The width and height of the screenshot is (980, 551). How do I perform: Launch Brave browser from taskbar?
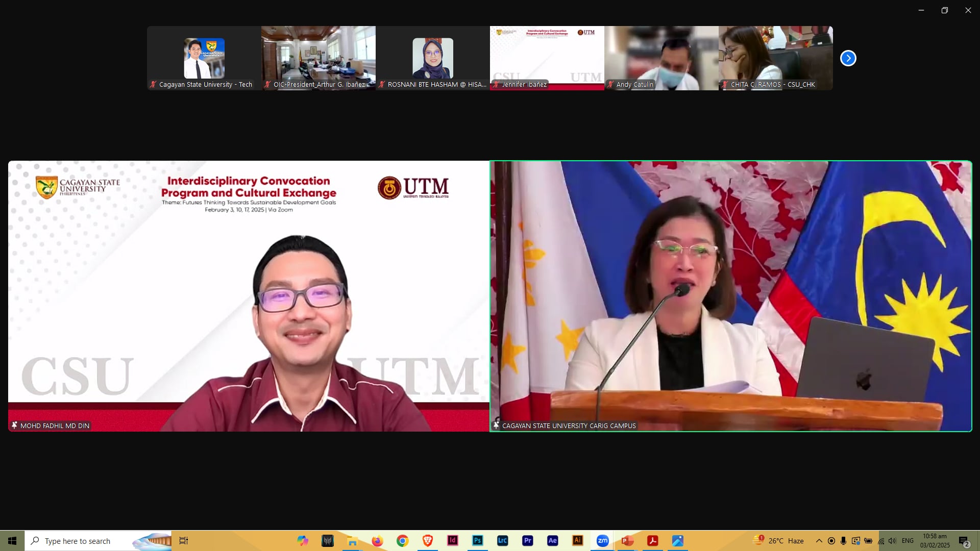427,541
